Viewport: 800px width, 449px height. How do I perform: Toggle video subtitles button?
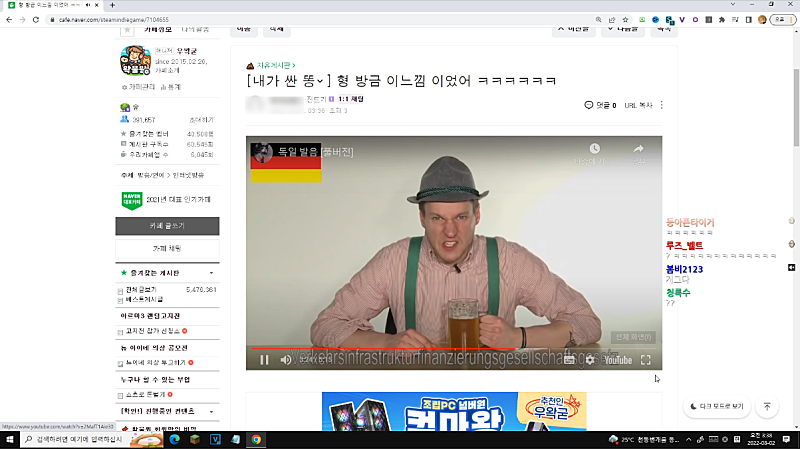[569, 359]
